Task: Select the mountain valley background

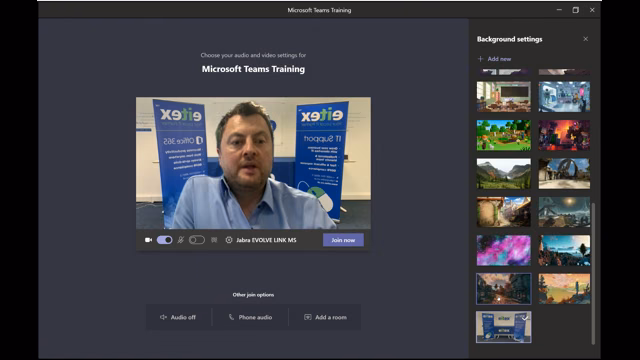Action: 504,173
